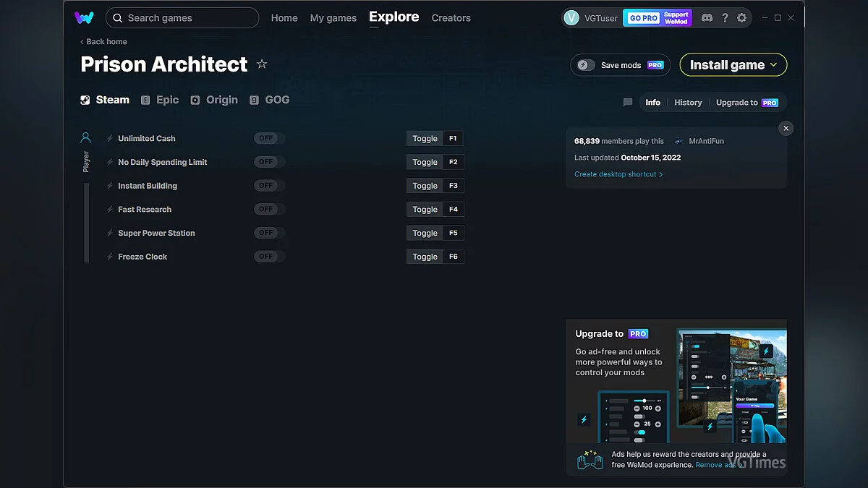
Task: Click the Player category icon
Action: tap(86, 137)
